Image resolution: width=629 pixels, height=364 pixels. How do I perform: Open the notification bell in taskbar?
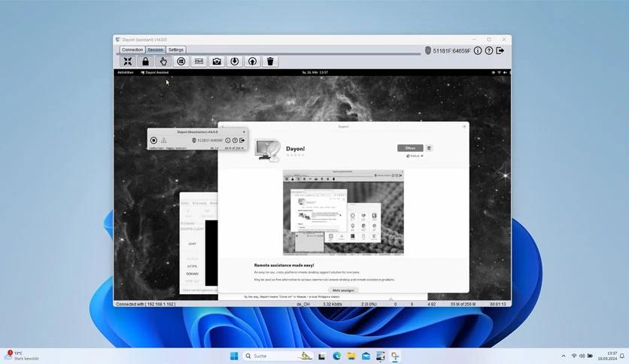point(622,356)
